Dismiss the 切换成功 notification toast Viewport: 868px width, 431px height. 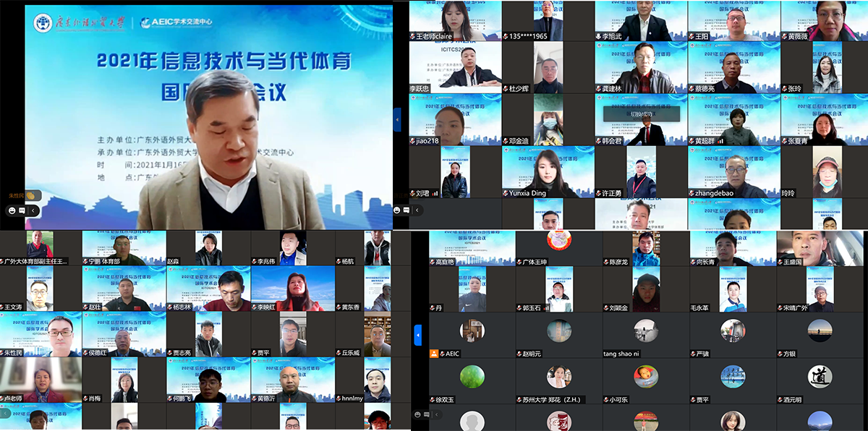[x=641, y=114]
